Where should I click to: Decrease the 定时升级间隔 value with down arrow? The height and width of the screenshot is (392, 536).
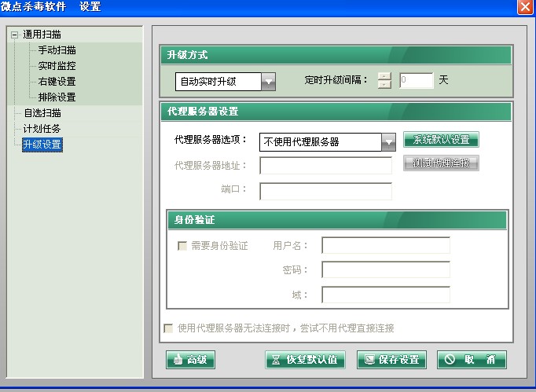[384, 85]
